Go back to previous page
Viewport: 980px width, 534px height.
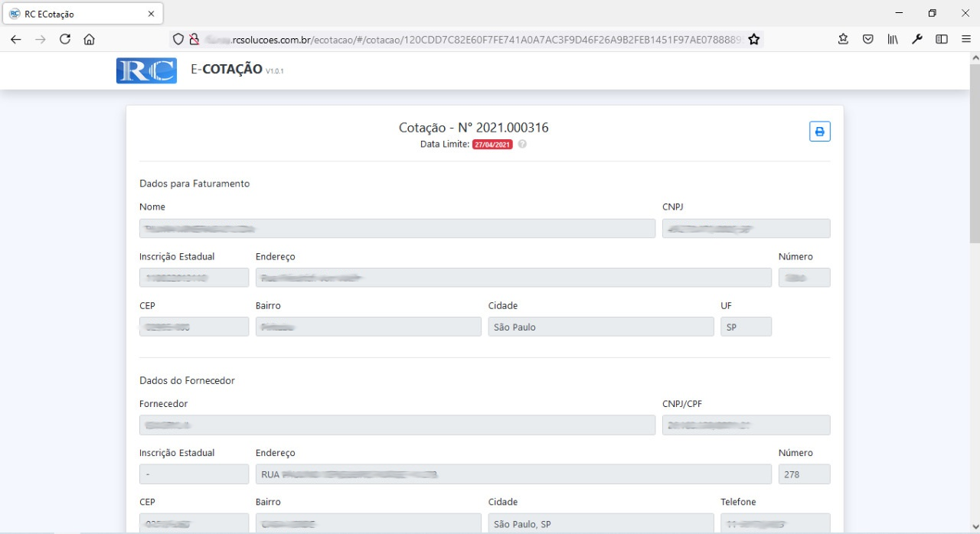[x=16, y=39]
